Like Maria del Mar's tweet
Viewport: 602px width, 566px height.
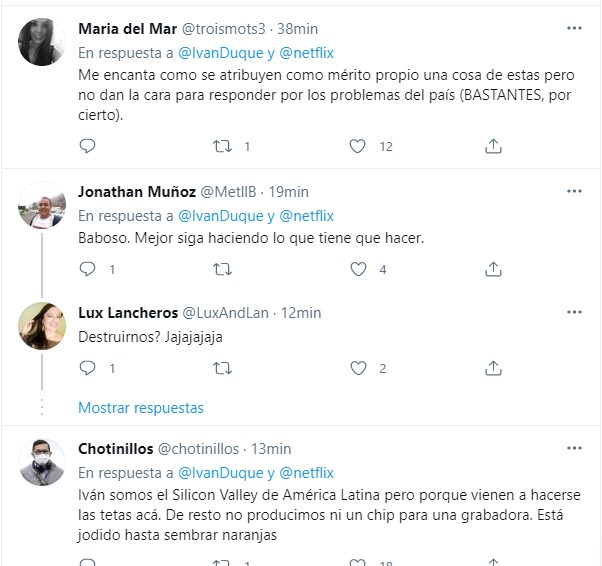click(357, 146)
